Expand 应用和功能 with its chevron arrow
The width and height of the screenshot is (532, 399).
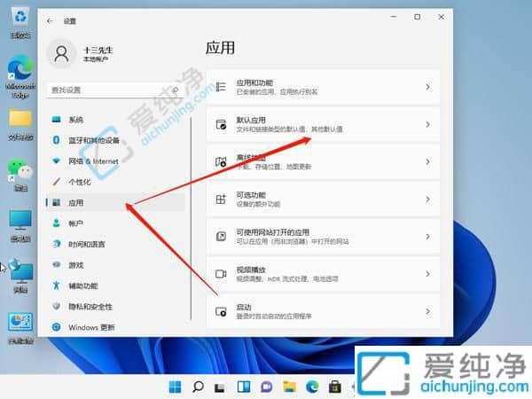[428, 87]
